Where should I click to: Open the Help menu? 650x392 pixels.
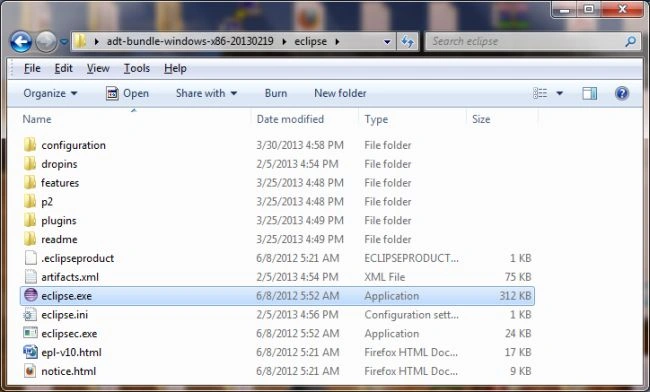pos(175,68)
